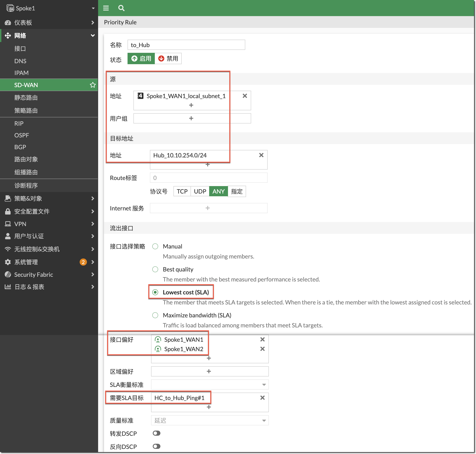Open the SLA衡量标准 dropdown
This screenshot has height=454, width=476.
(x=210, y=385)
